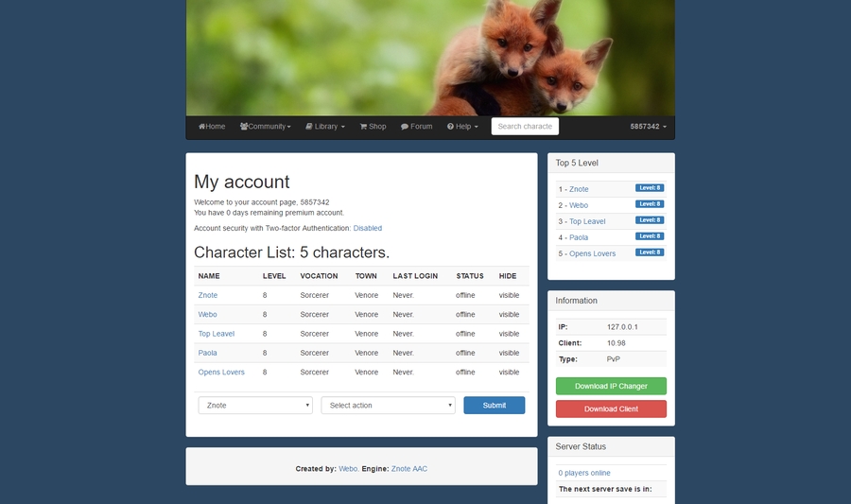Image resolution: width=851 pixels, height=504 pixels.
Task: Click the Help question mark icon
Action: [451, 127]
